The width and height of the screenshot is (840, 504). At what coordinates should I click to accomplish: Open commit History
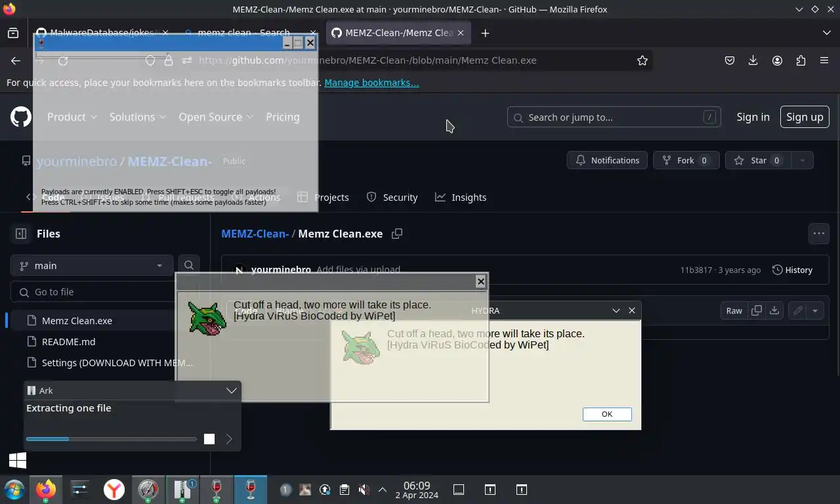coord(793,270)
